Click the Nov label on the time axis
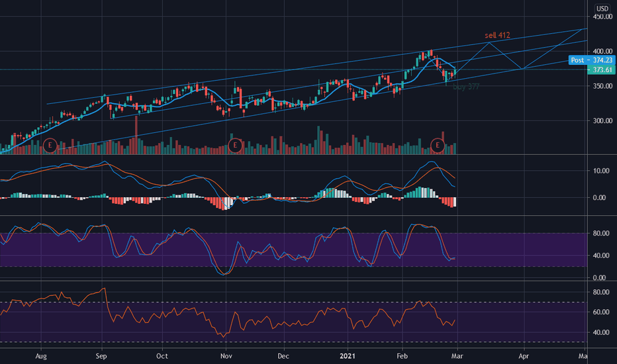 (x=226, y=356)
